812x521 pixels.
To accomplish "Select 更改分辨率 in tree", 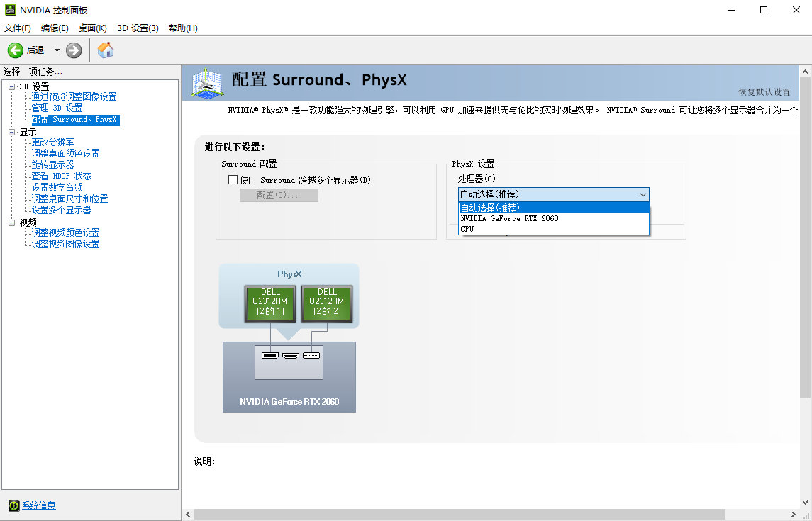I will click(52, 142).
